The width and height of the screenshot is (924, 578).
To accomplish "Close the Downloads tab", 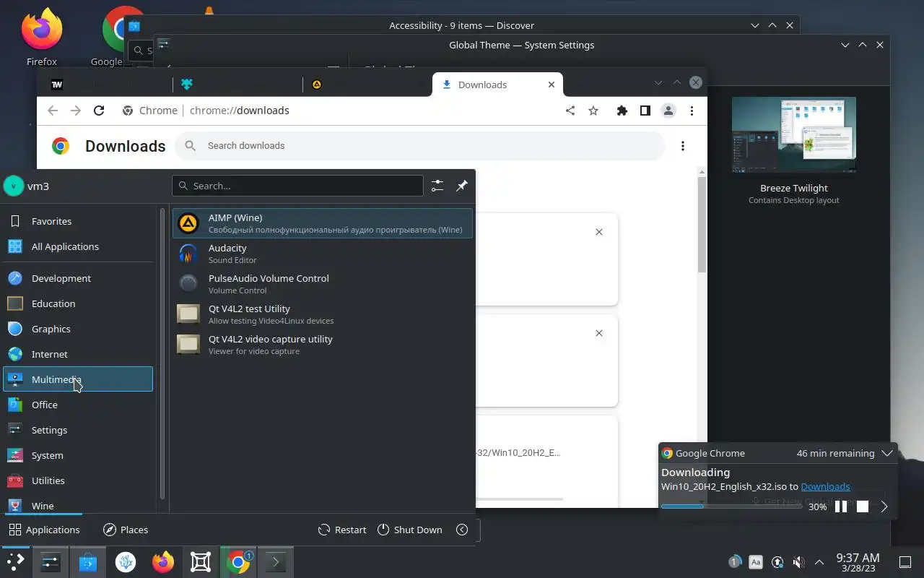I will (552, 85).
